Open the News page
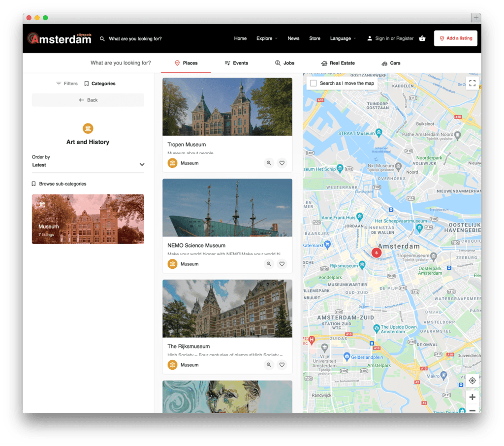The height and width of the screenshot is (446, 504). click(293, 38)
